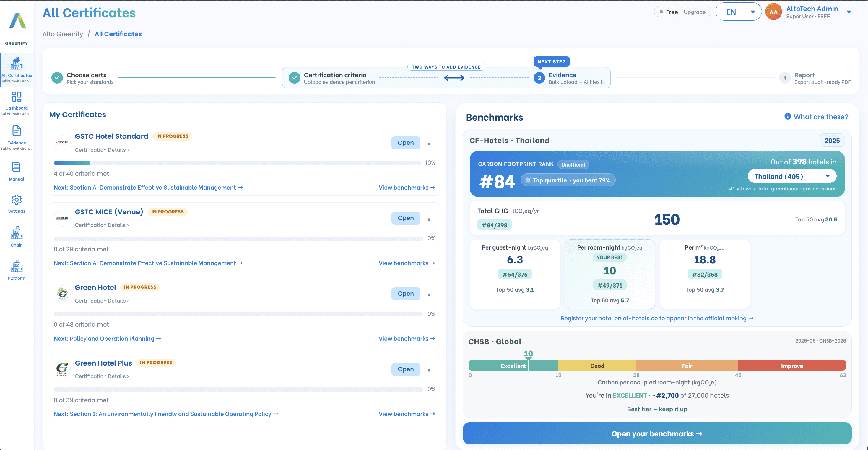Select the 2025 year badge in Benchmarks
Image resolution: width=868 pixels, height=450 pixels.
pos(832,141)
